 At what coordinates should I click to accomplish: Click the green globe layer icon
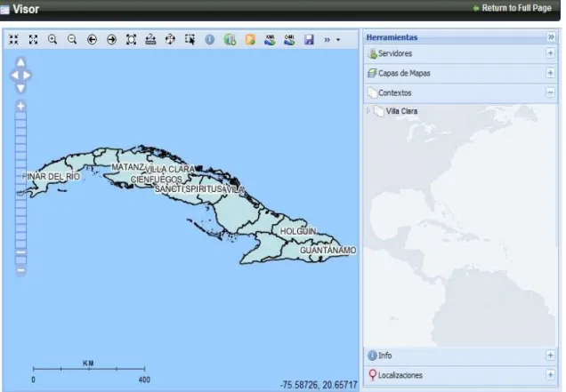[230, 39]
